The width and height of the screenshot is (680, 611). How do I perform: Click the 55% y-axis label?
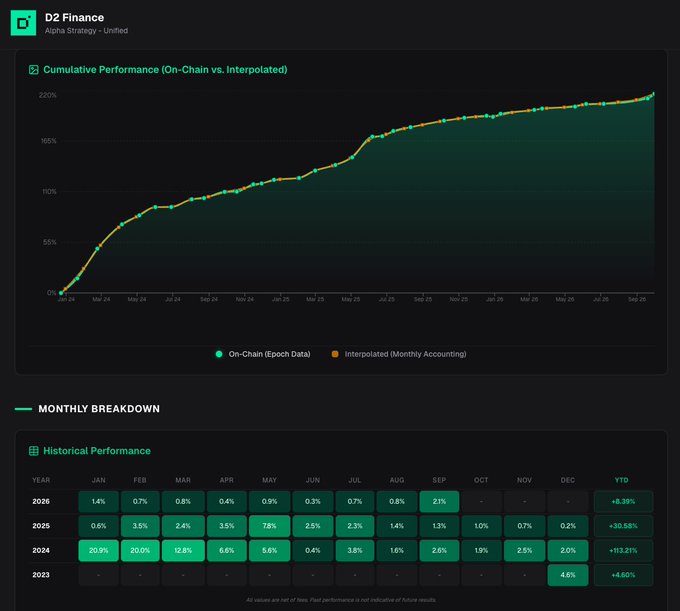(x=50, y=242)
